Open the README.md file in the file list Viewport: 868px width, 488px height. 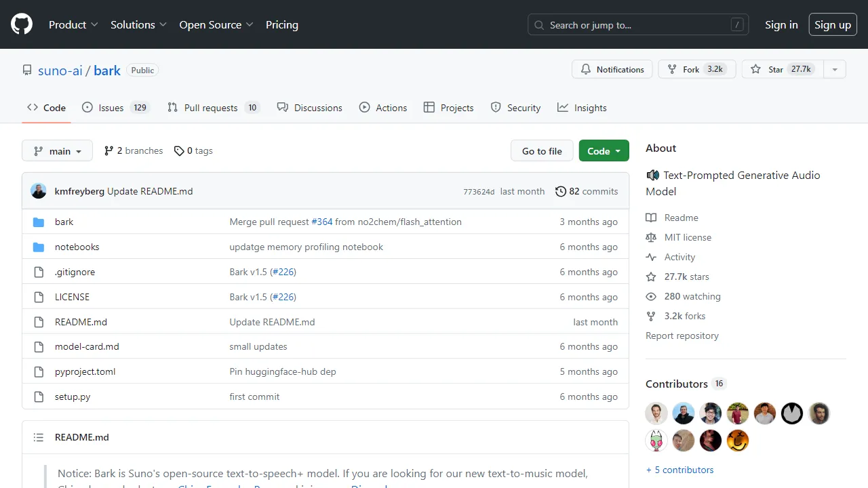pos(81,322)
